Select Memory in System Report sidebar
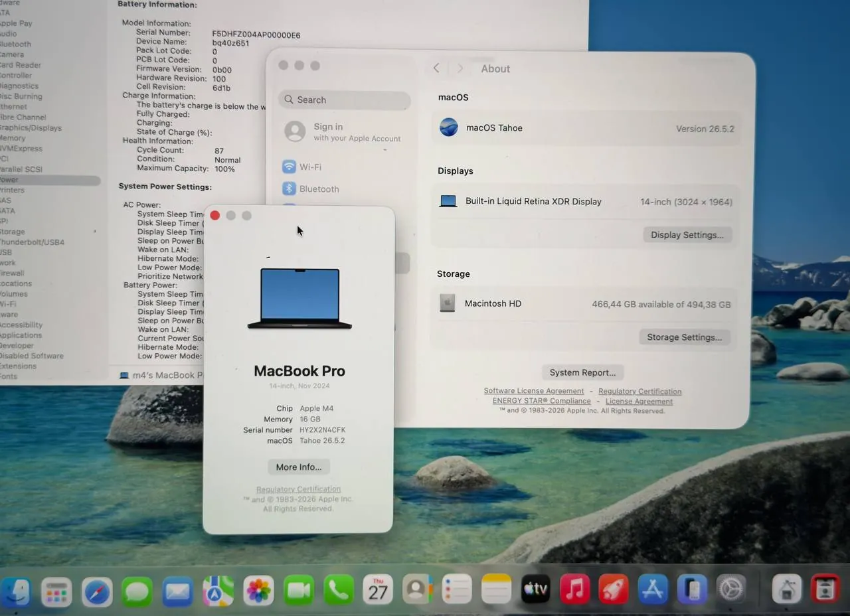 13,138
